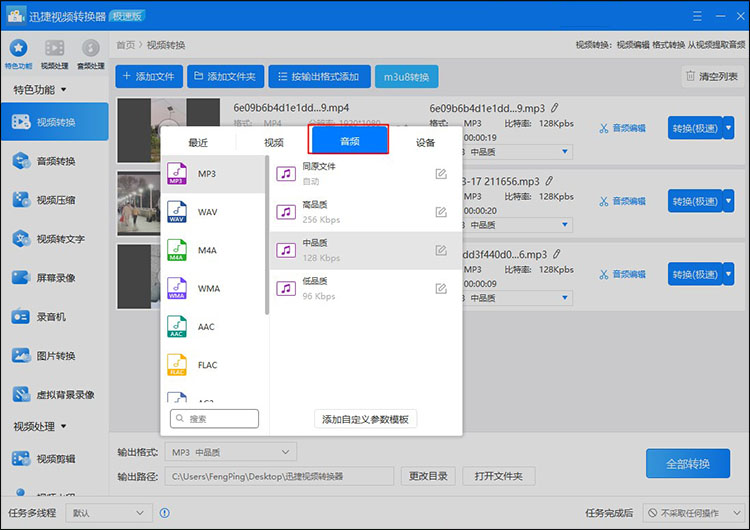Image resolution: width=750 pixels, height=530 pixels.
Task: Switch to the 视频 format tab
Action: pyautogui.click(x=274, y=142)
